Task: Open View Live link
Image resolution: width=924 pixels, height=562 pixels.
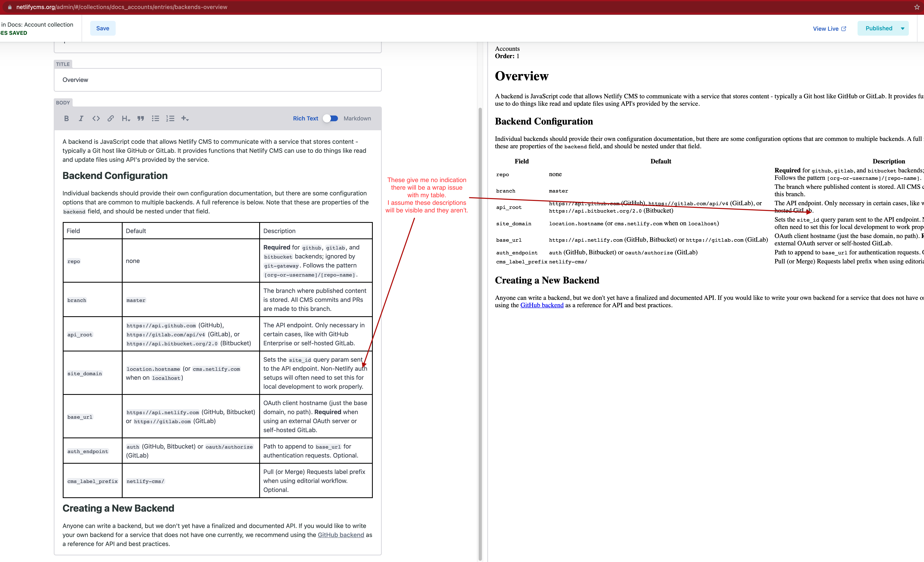Action: pyautogui.click(x=829, y=29)
